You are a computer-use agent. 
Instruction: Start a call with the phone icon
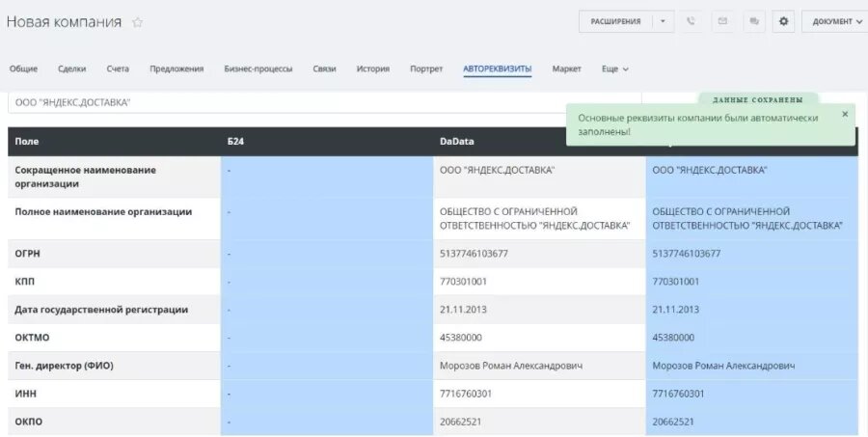coord(691,21)
